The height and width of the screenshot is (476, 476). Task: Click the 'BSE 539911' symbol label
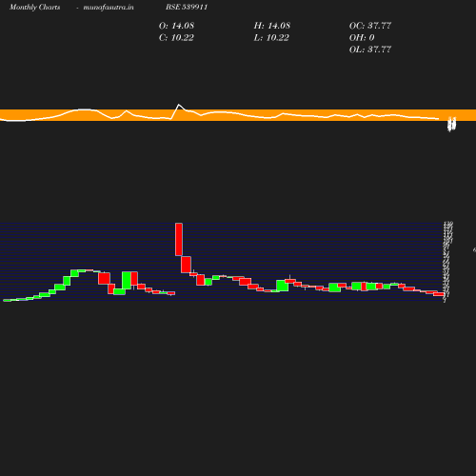[187, 7]
